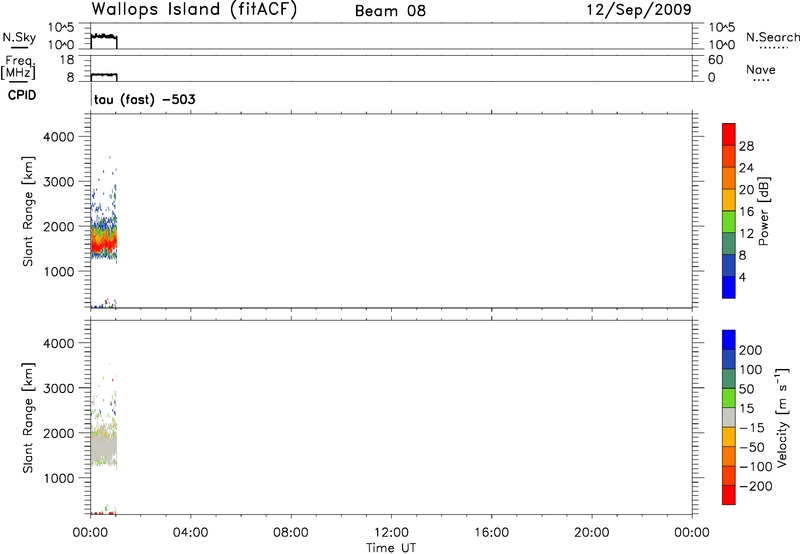Screen dimensions: 800x554
Task: Click the bottom blue 0–4 dB power segment
Action: [729, 287]
